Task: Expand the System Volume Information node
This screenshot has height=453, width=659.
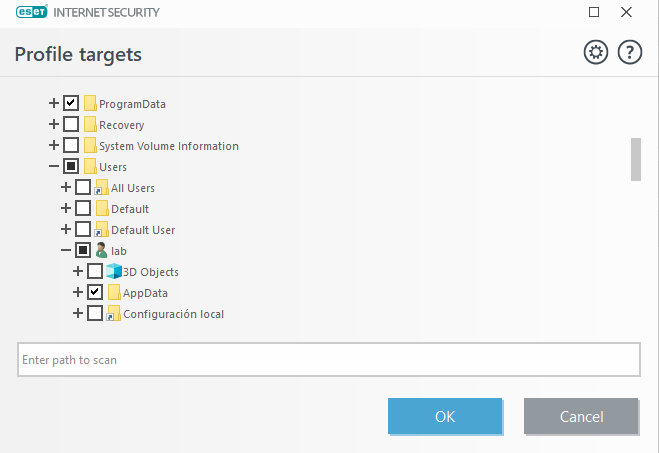Action: coord(54,146)
